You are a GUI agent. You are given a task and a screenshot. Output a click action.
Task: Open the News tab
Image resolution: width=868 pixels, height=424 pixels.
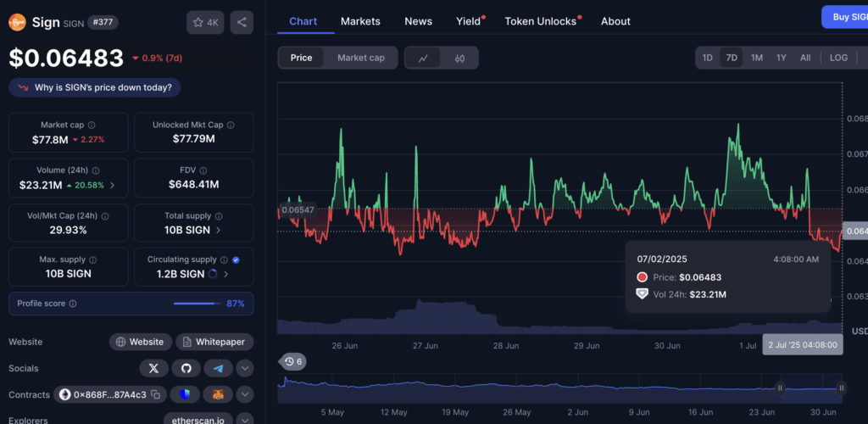point(419,21)
